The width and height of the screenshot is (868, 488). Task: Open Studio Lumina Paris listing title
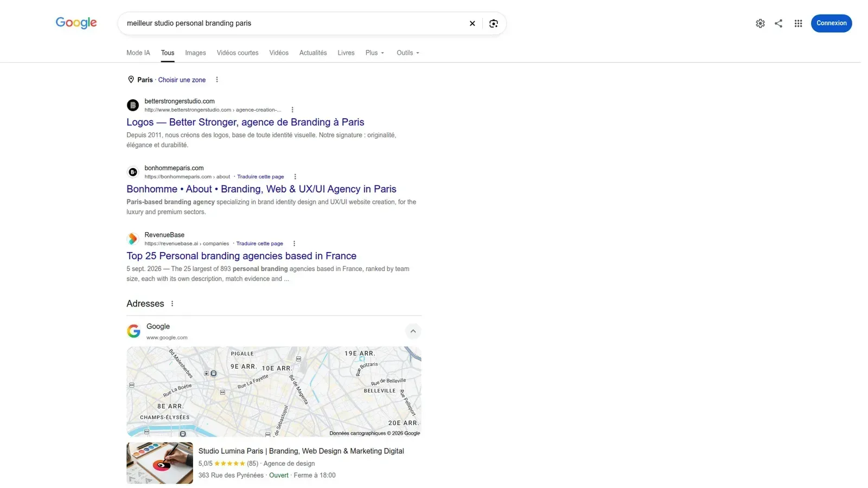301,451
